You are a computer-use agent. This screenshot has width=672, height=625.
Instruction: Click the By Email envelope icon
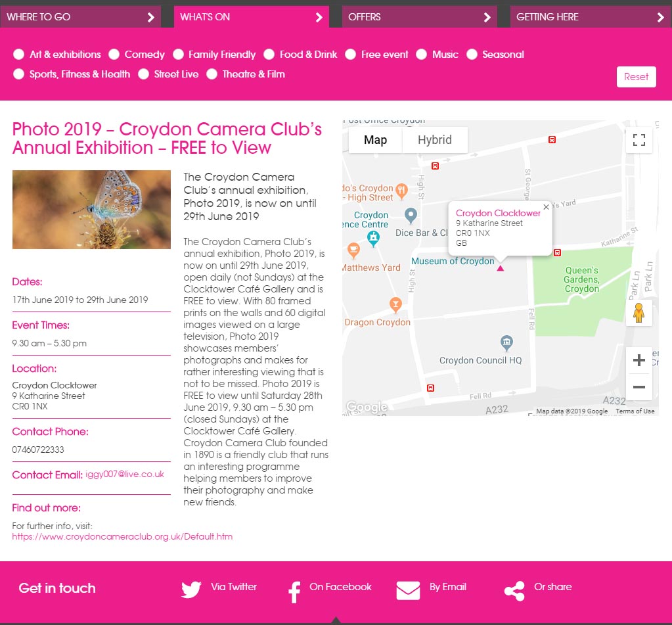408,590
